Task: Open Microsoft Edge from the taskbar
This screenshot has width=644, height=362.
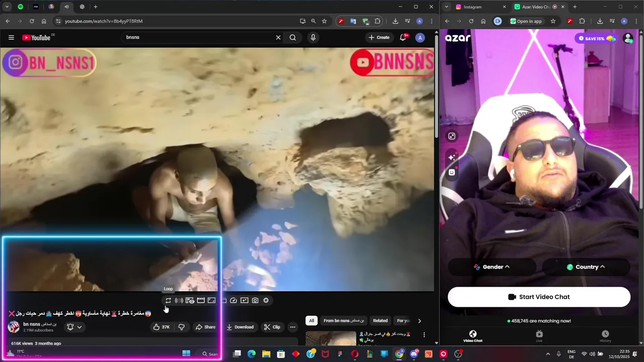Action: click(x=252, y=354)
